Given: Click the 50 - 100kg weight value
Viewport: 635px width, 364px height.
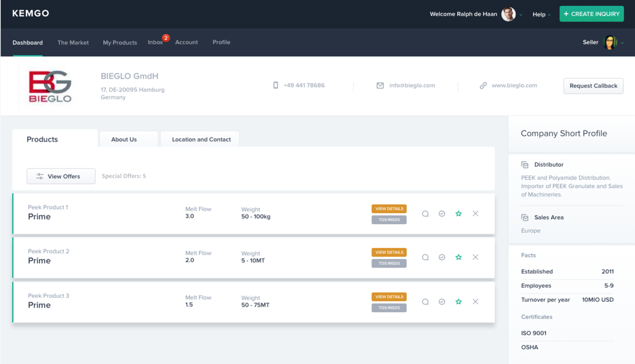Looking at the screenshot, I should (256, 217).
